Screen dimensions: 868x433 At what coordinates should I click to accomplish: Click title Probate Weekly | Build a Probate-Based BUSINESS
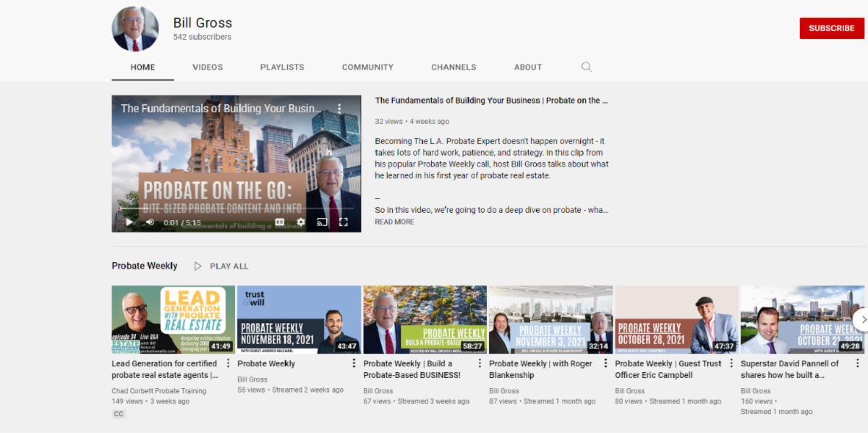412,369
